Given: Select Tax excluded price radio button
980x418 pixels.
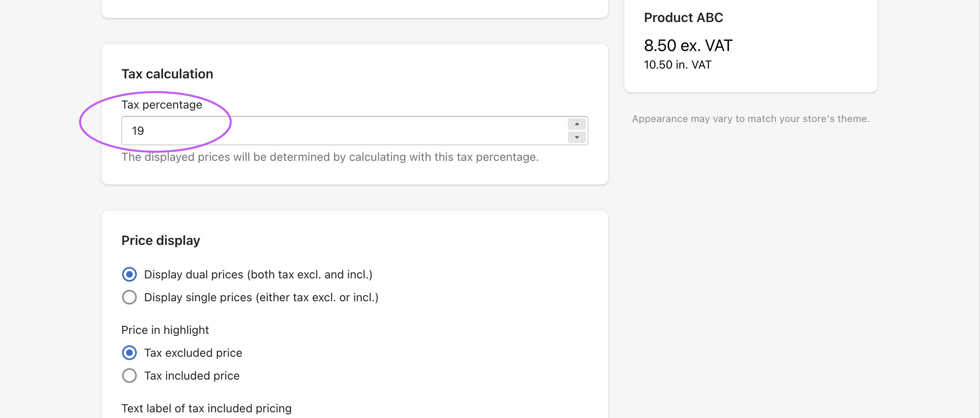Looking at the screenshot, I should pos(129,353).
